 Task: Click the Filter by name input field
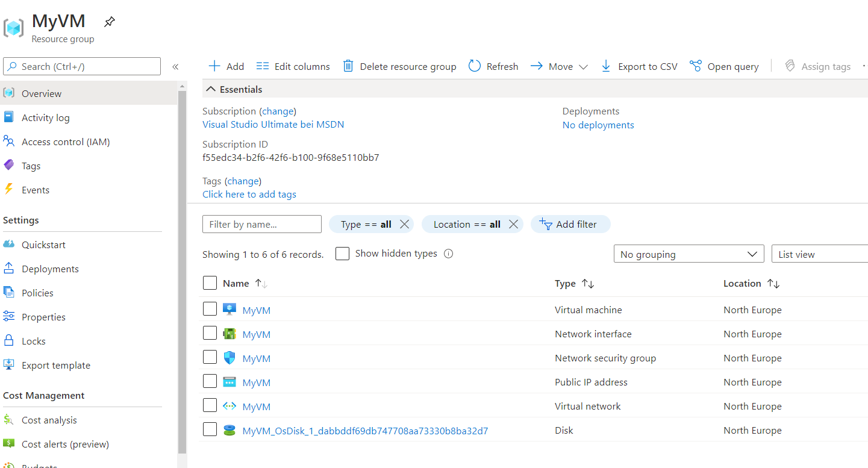pyautogui.click(x=261, y=224)
